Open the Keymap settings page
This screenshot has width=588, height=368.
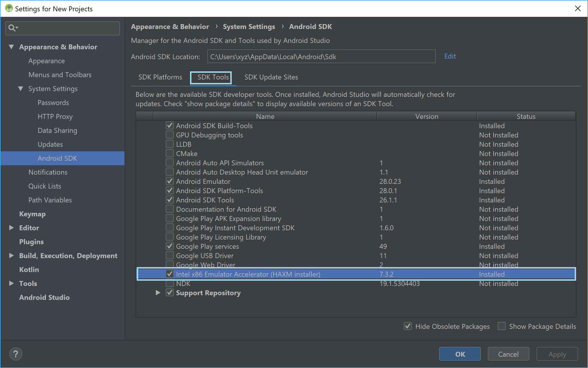tap(32, 214)
